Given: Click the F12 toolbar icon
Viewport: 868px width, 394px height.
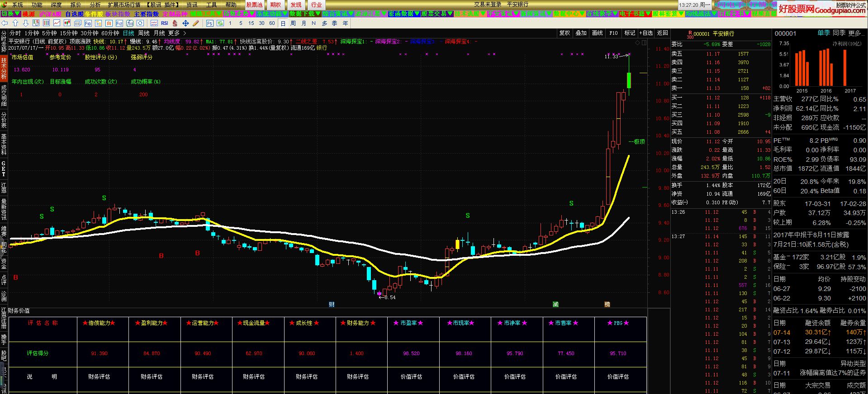Looking at the screenshot, I should pos(119,23).
